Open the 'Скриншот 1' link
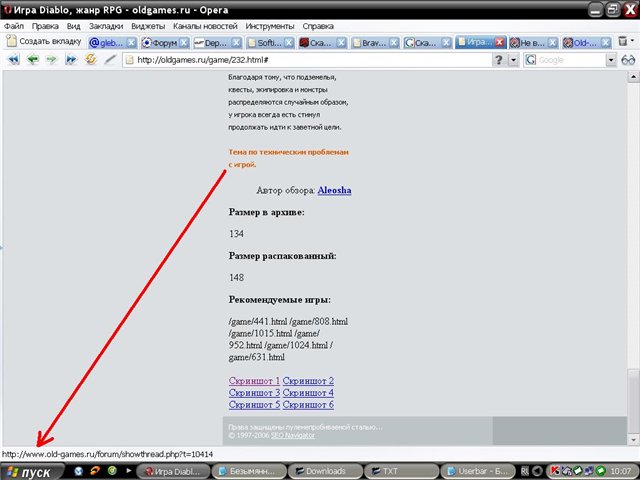The width and height of the screenshot is (640, 480). point(254,381)
